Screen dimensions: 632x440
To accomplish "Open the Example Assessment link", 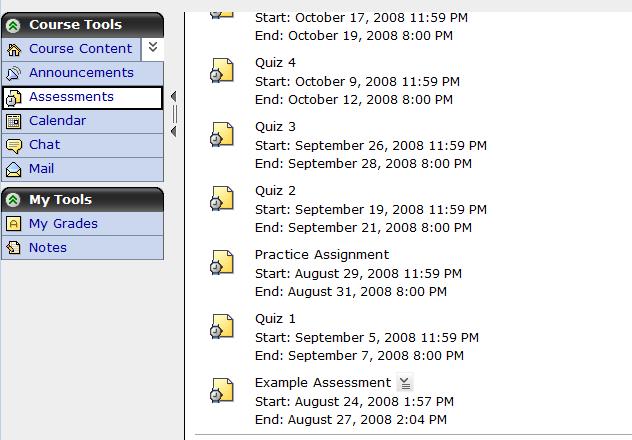I will point(322,382).
